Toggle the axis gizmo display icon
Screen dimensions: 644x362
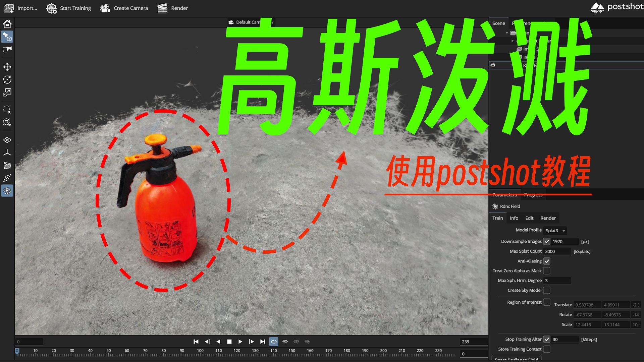7,153
